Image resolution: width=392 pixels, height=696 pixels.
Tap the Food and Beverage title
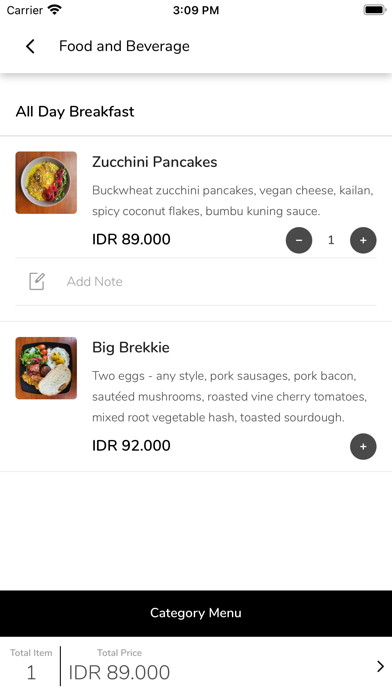click(124, 46)
